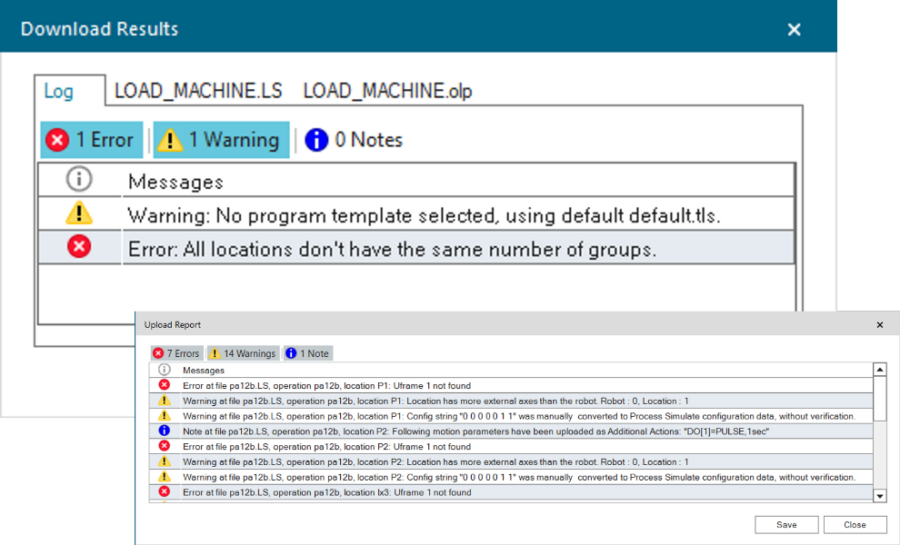Filter by 7 Errors in Upload Report
The image size is (900, 545).
[x=177, y=353]
